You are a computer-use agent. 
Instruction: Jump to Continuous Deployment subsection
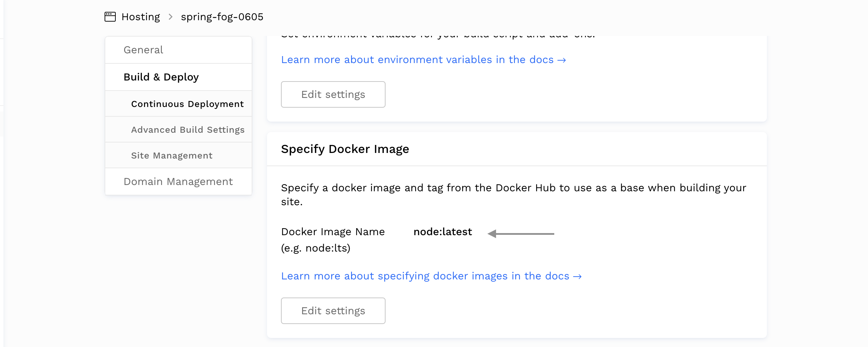click(x=187, y=104)
